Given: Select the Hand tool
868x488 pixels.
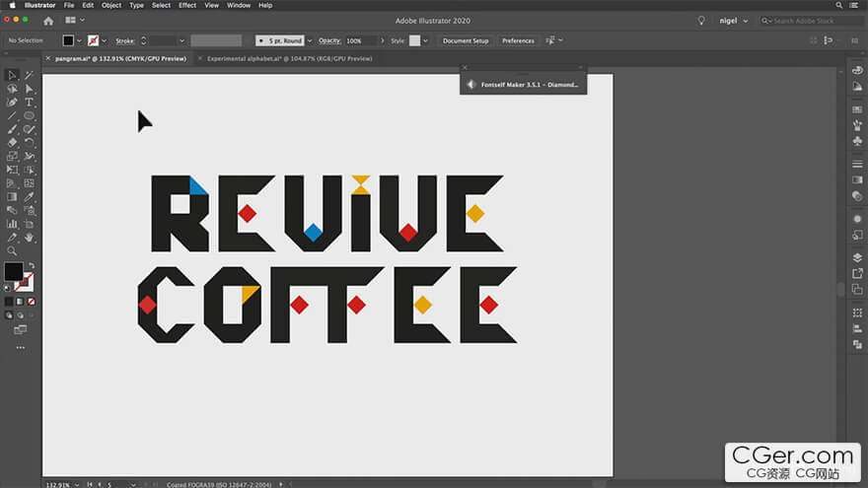Looking at the screenshot, I should click(29, 238).
